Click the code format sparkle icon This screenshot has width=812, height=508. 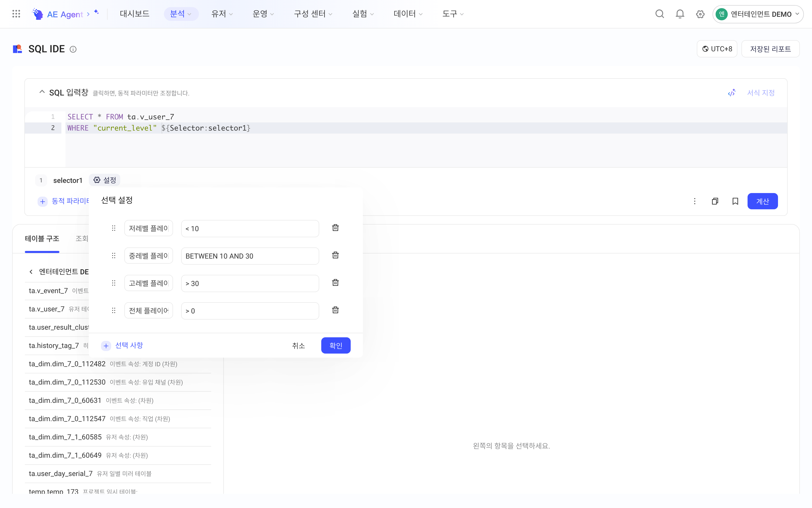[x=732, y=93]
